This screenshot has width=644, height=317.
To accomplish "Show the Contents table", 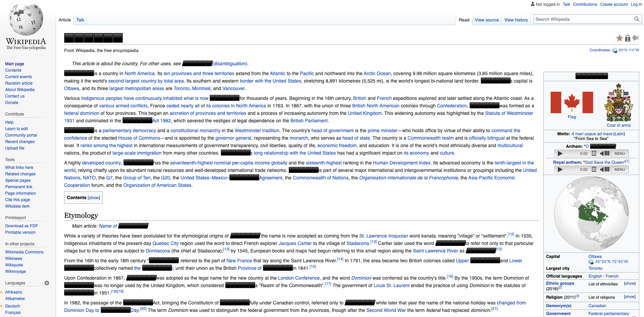I will point(94,198).
